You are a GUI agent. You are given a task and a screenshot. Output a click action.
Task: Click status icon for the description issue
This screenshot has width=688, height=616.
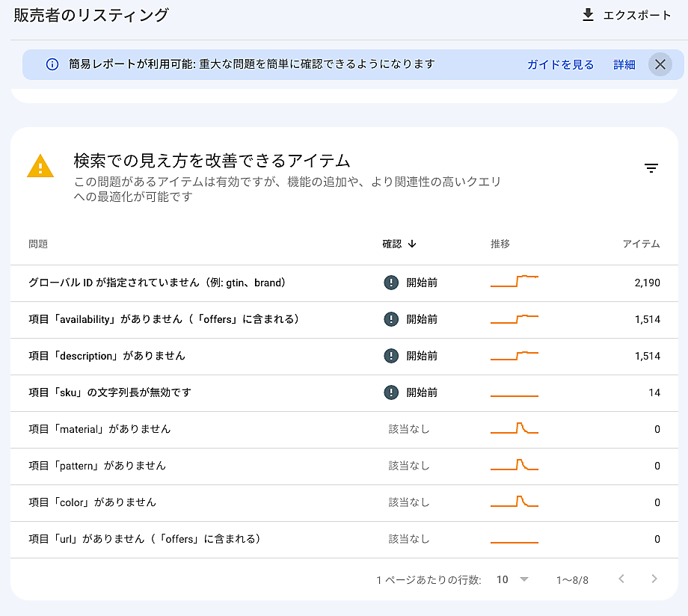(x=390, y=356)
